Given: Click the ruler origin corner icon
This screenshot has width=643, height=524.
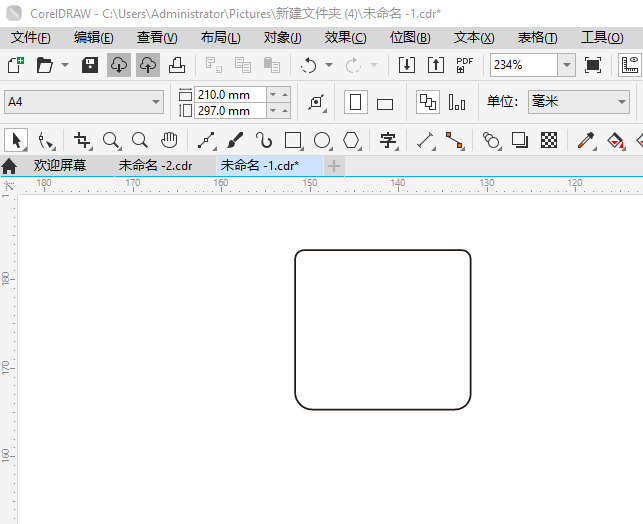Looking at the screenshot, I should coord(9,187).
